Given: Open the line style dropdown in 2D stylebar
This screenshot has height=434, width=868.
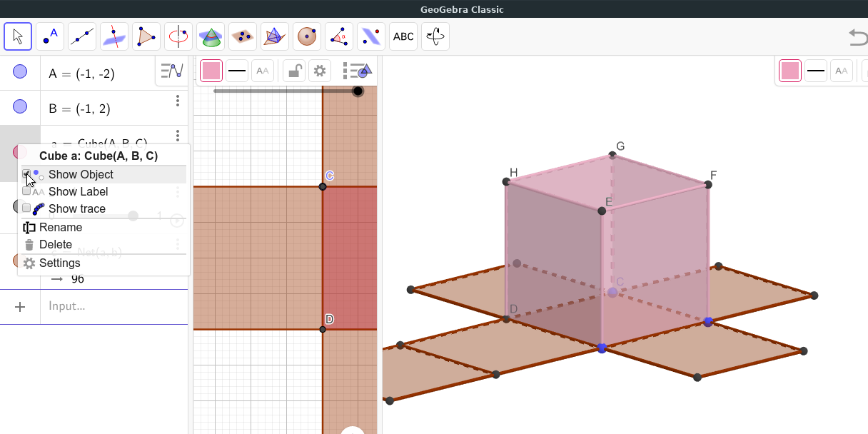Looking at the screenshot, I should point(237,71).
